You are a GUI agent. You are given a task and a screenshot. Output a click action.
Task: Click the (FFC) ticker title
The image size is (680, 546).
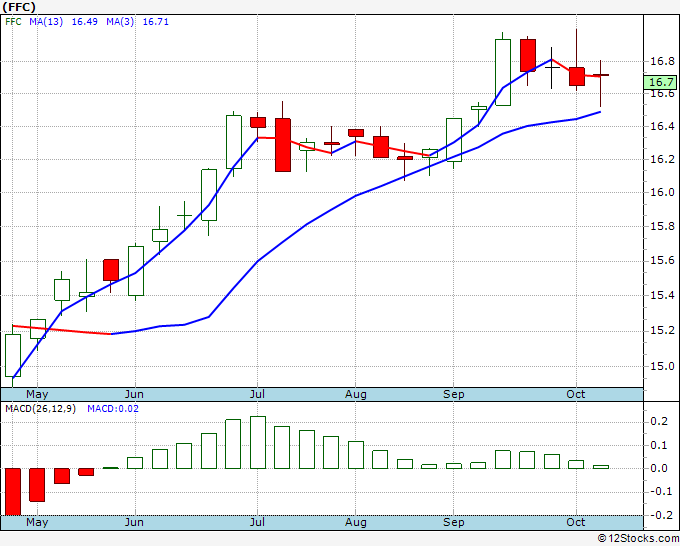click(19, 7)
